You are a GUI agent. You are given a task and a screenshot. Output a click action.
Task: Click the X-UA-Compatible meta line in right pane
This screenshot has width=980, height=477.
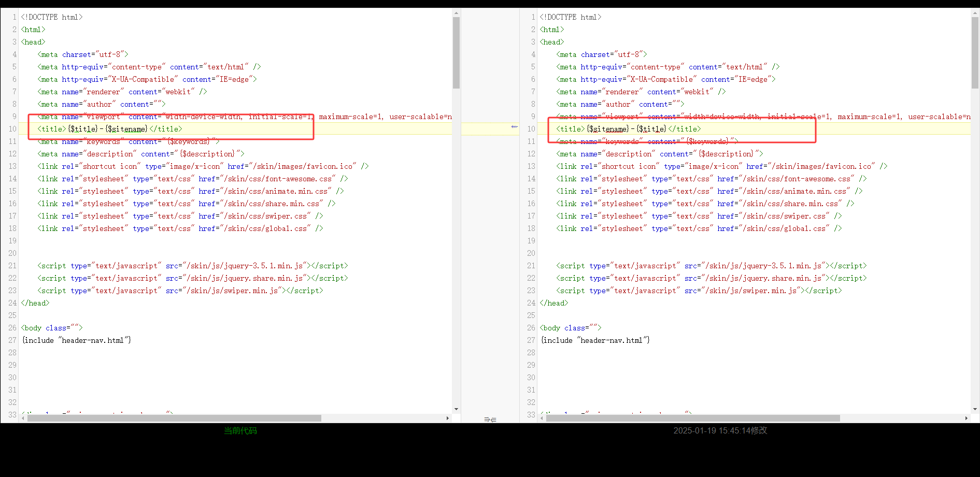pos(666,79)
